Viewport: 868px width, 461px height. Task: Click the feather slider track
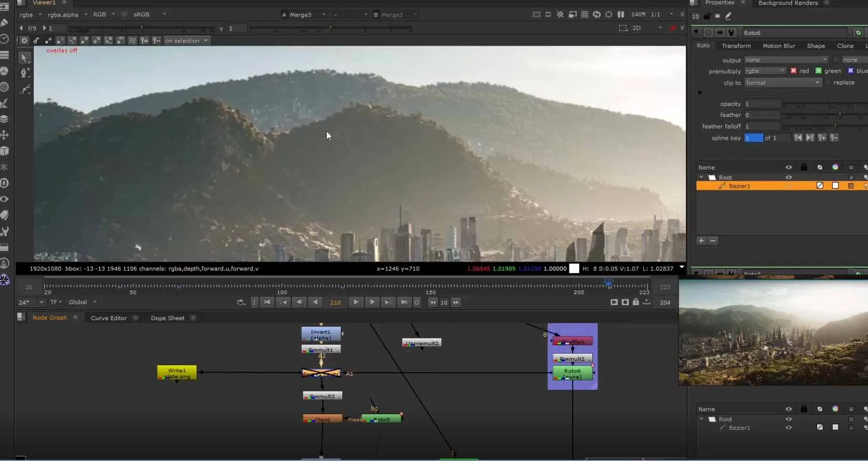[x=824, y=115]
